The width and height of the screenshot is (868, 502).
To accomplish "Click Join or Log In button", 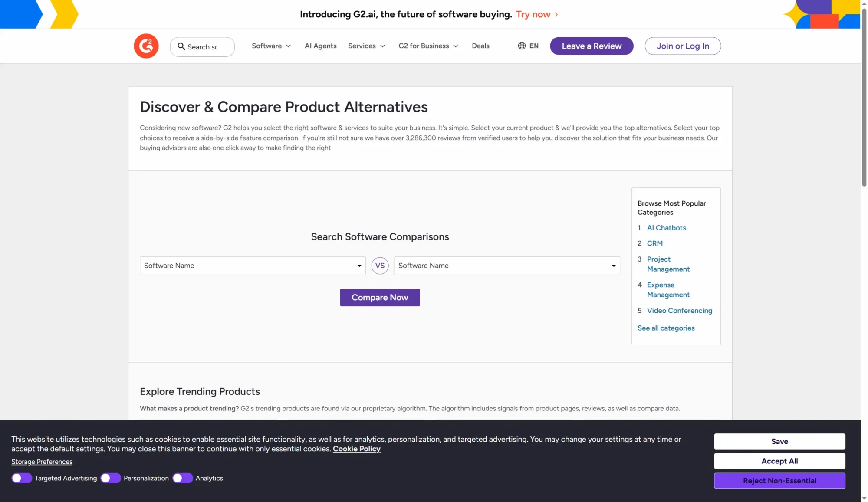I will point(683,46).
